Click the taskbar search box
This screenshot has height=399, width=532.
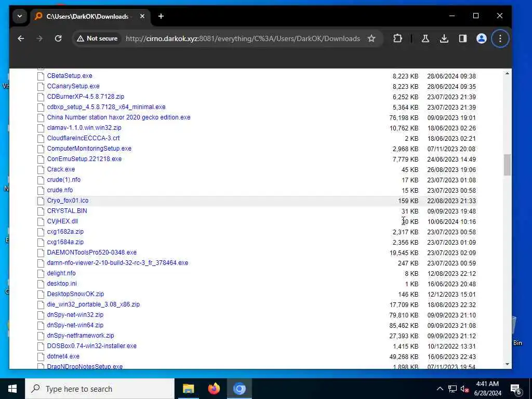[99, 389]
